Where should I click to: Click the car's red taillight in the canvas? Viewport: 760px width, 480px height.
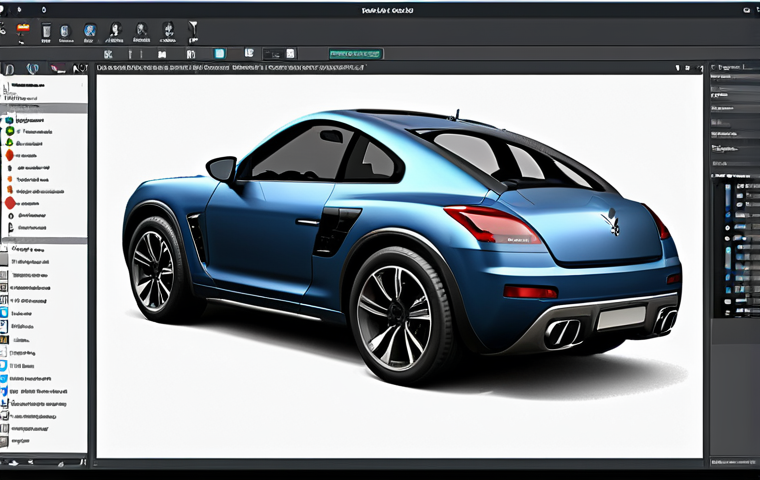[x=491, y=224]
